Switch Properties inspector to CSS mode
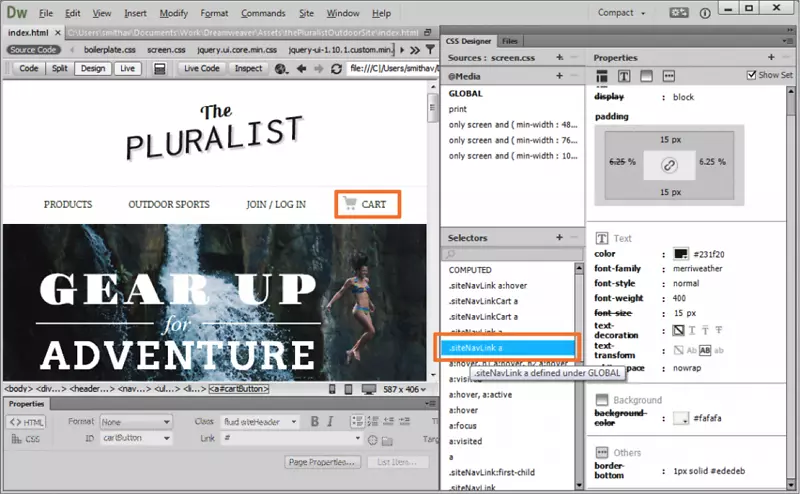Viewport: 800px width, 494px height. click(x=26, y=439)
